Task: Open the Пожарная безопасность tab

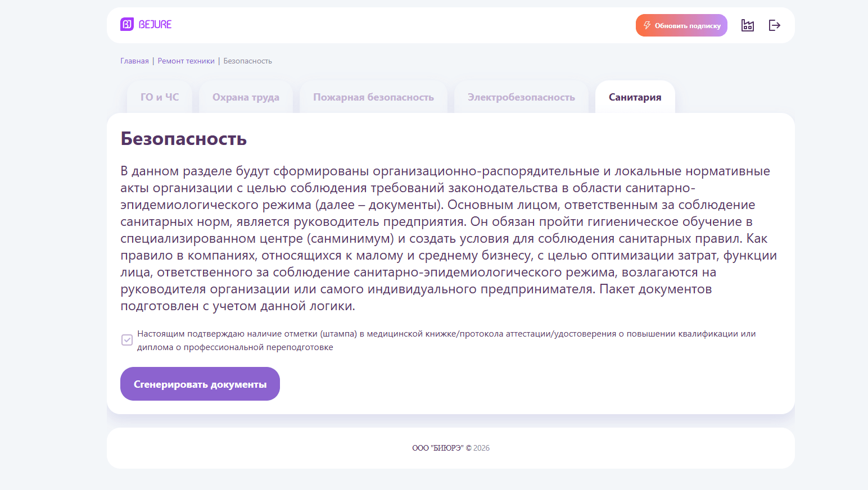Action: pos(373,97)
